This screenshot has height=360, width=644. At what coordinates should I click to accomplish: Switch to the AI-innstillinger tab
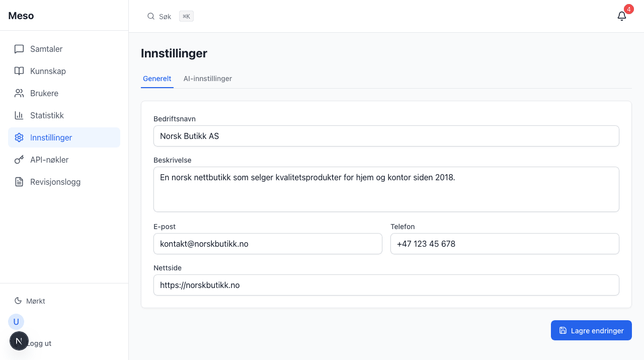[207, 79]
